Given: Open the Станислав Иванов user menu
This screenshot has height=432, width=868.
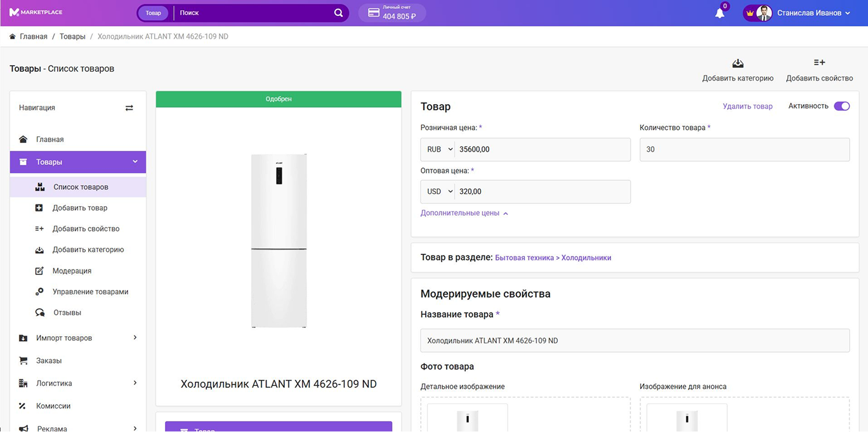Looking at the screenshot, I should coord(814,13).
